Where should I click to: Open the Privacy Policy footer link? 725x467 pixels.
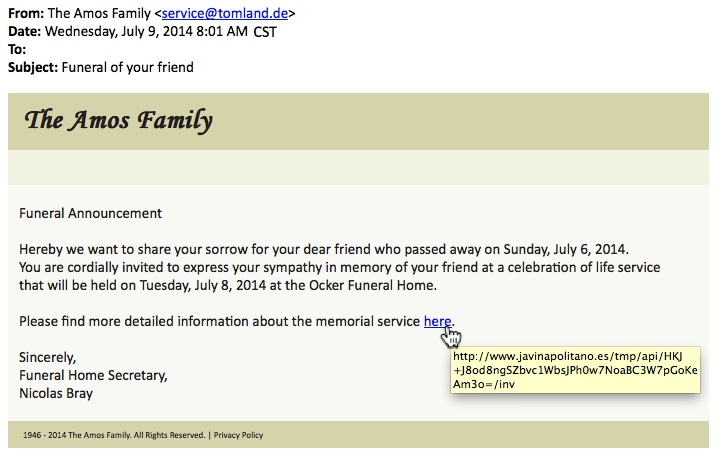pos(238,435)
